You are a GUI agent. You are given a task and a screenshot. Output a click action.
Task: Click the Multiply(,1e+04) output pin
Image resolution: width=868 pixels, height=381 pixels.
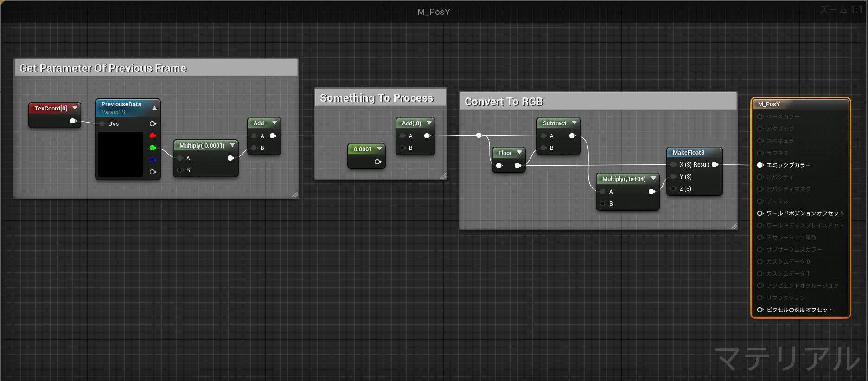pyautogui.click(x=651, y=192)
